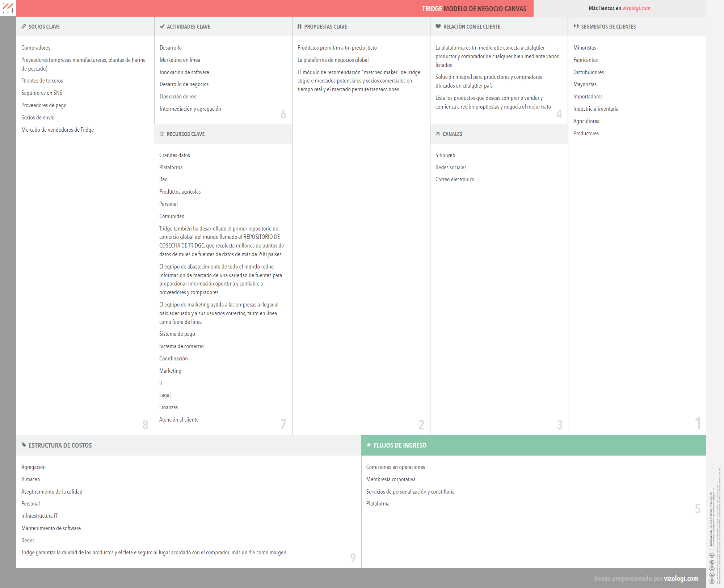Click the tag icon beside Estructura de Costos
The width and height of the screenshot is (724, 588).
pos(24,445)
